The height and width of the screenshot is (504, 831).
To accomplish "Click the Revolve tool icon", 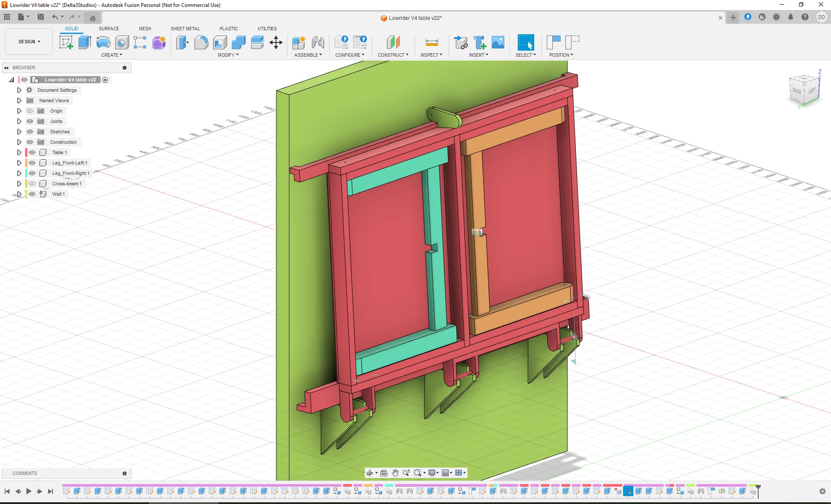I will coord(103,42).
